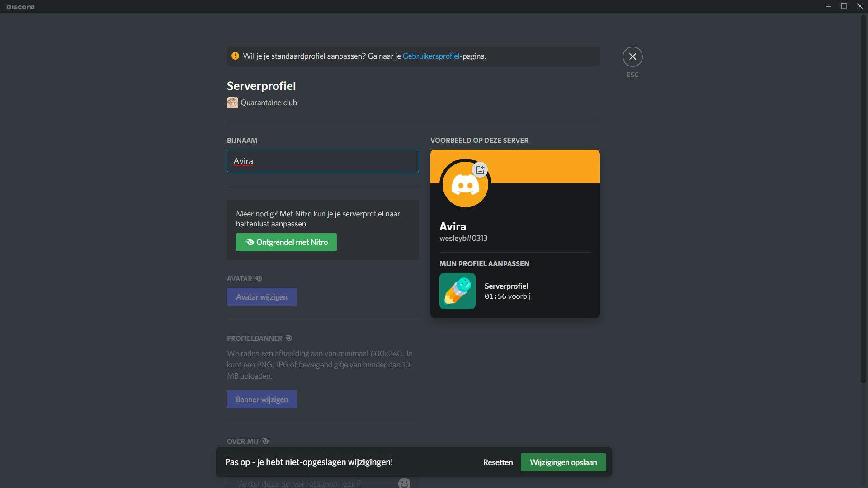This screenshot has height=488, width=868.
Task: Click the Discord logo avatar in preview
Action: tap(465, 185)
